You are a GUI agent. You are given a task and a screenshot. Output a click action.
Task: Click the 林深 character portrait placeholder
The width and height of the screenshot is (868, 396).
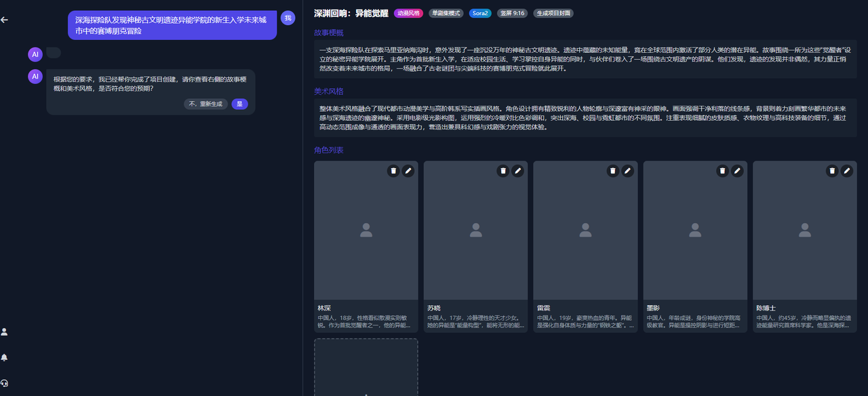tap(366, 230)
